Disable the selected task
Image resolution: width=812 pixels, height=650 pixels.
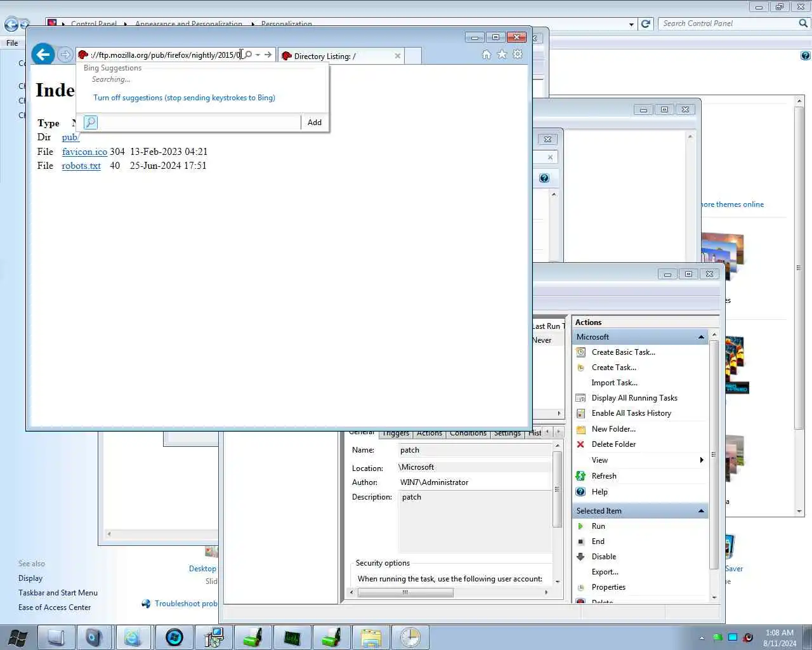pyautogui.click(x=603, y=557)
